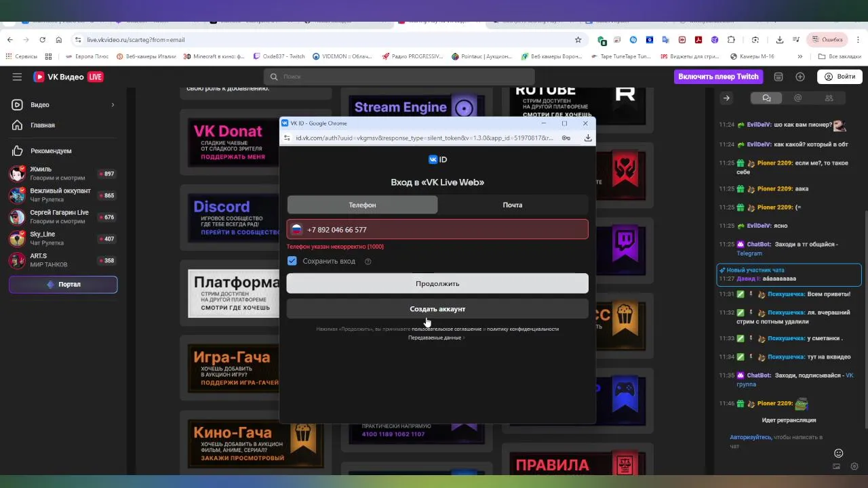Select the Телефон login tab
Screen dimensions: 868x488
pyautogui.click(x=362, y=205)
